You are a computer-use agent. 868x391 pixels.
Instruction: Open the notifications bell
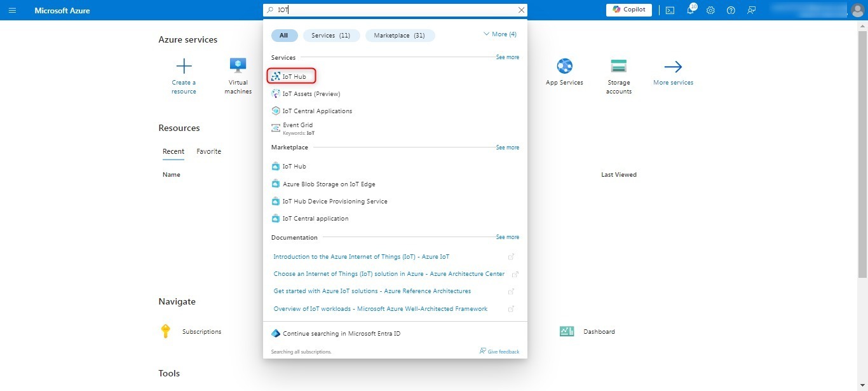[x=690, y=10]
